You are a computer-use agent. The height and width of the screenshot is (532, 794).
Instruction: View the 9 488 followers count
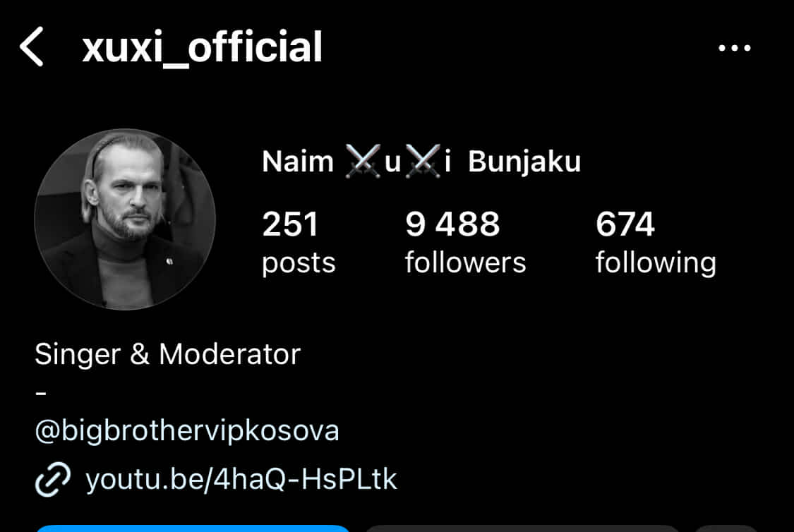click(452, 224)
